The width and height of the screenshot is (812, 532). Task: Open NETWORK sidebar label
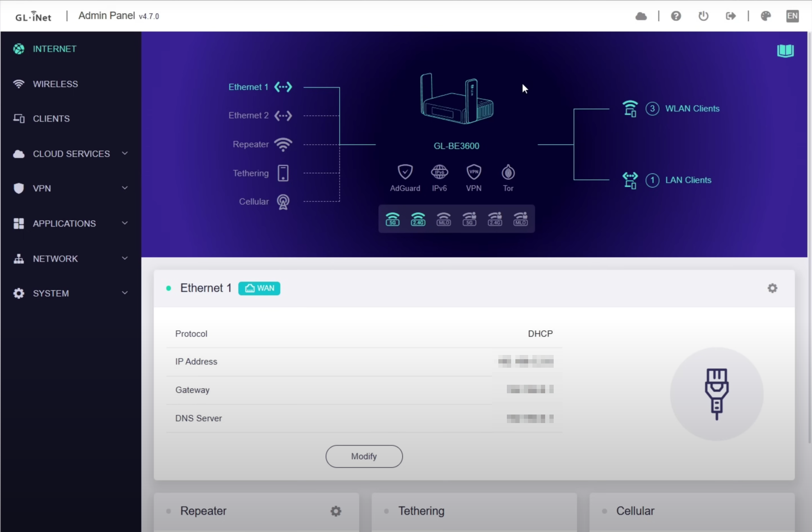click(x=55, y=259)
